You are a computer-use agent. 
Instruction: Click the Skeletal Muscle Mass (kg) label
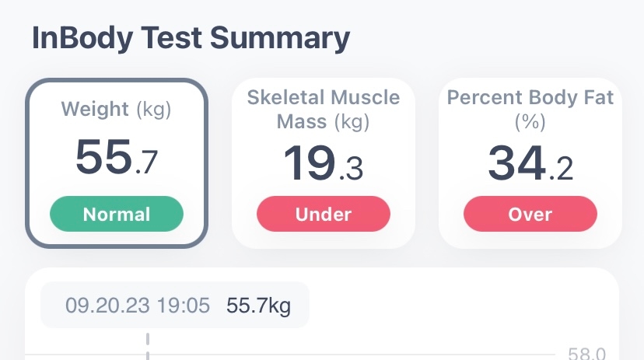[x=324, y=110]
